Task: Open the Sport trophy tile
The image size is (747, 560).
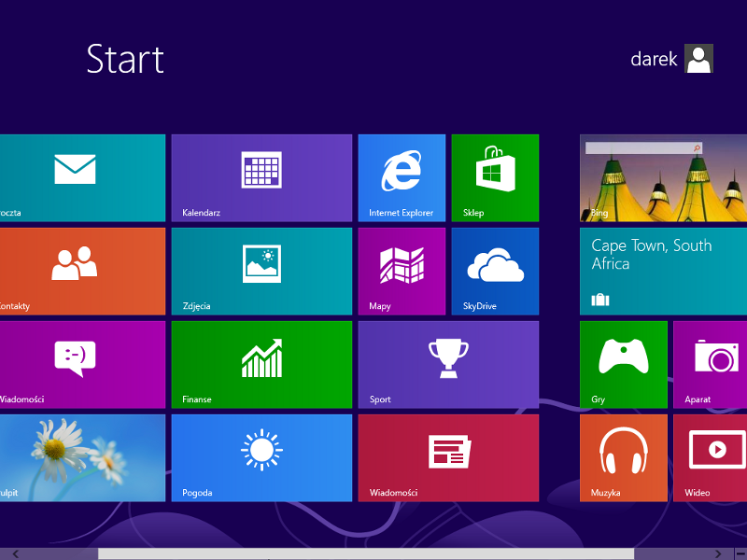Action: coord(448,364)
